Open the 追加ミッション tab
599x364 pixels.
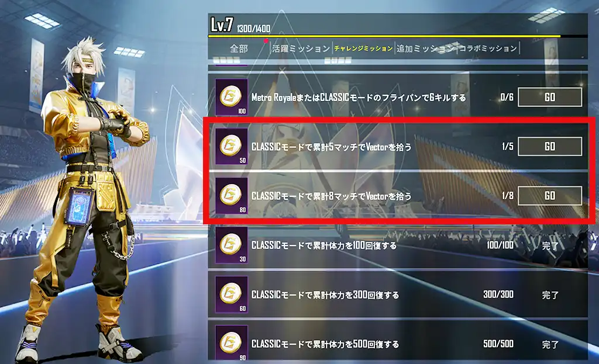click(425, 48)
